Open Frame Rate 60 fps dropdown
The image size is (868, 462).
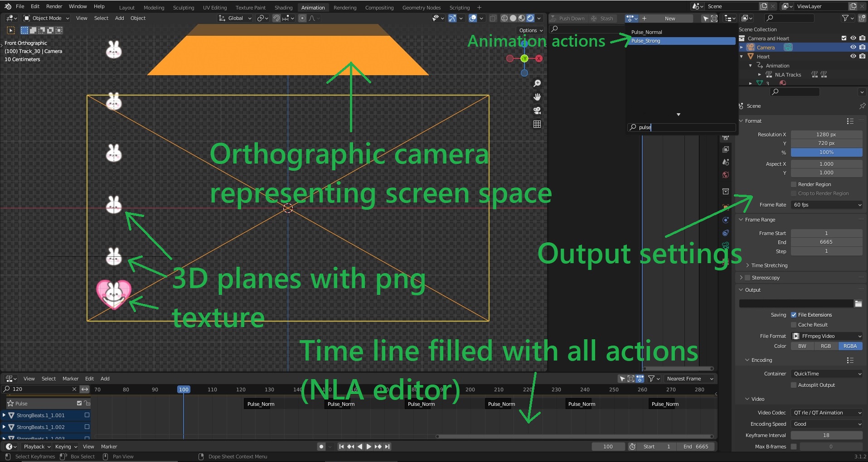[827, 205]
